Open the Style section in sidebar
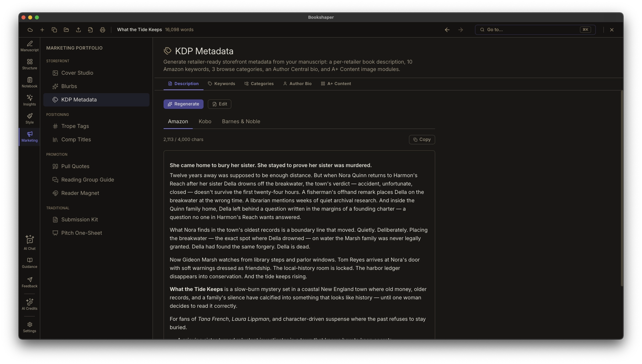The height and width of the screenshot is (364, 642). pyautogui.click(x=30, y=119)
